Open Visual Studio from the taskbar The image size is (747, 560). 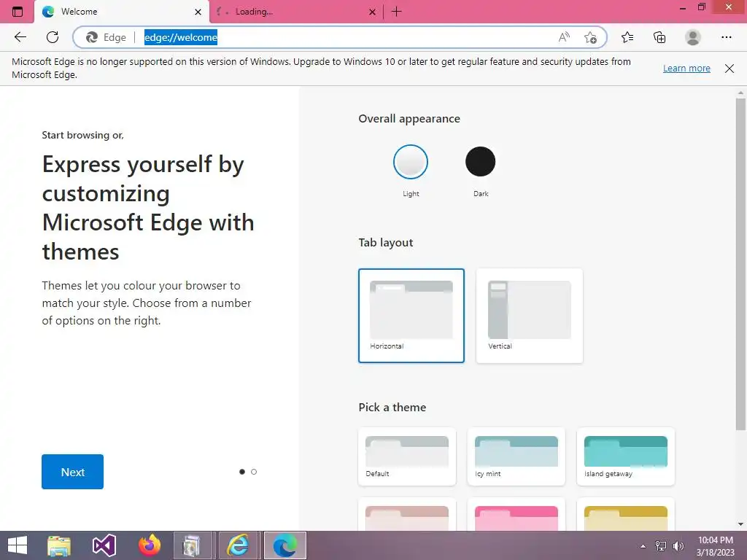coord(104,545)
